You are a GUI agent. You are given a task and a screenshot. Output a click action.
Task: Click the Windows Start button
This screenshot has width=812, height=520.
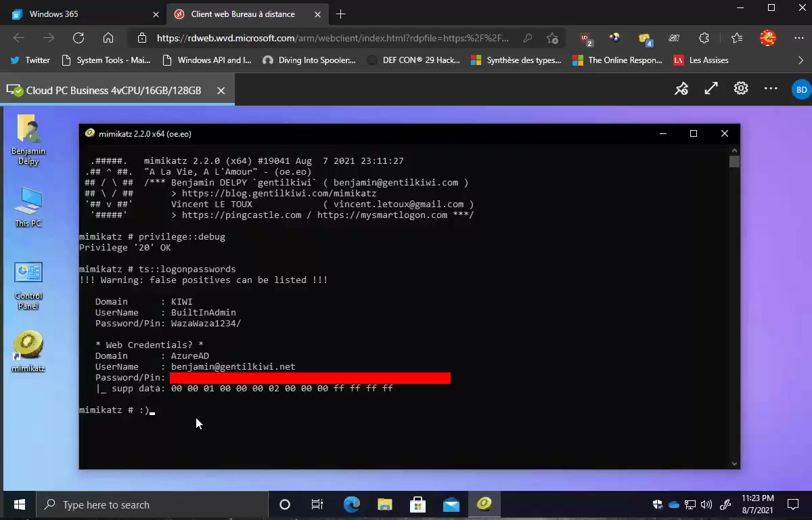coord(19,504)
